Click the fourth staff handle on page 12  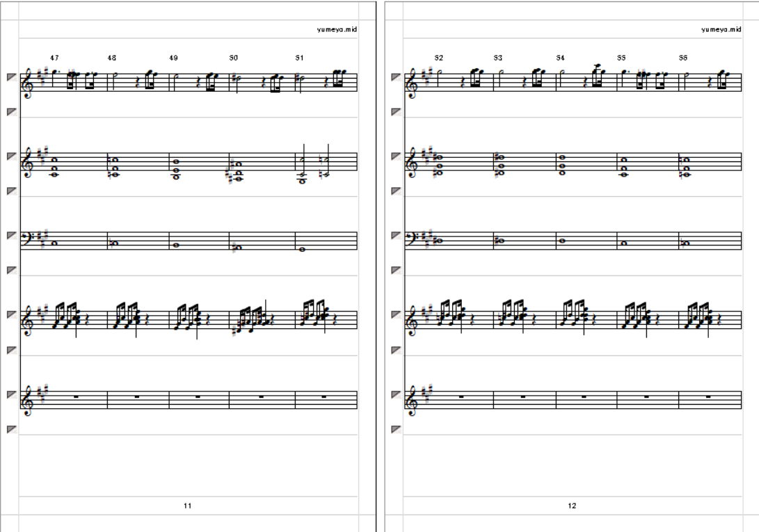coord(396,314)
